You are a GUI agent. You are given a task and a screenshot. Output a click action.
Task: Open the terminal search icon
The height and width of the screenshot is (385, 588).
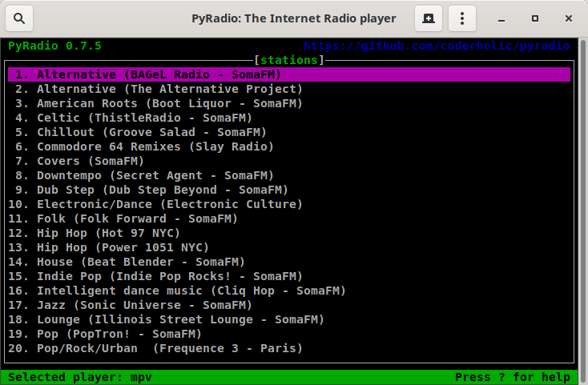click(x=19, y=18)
